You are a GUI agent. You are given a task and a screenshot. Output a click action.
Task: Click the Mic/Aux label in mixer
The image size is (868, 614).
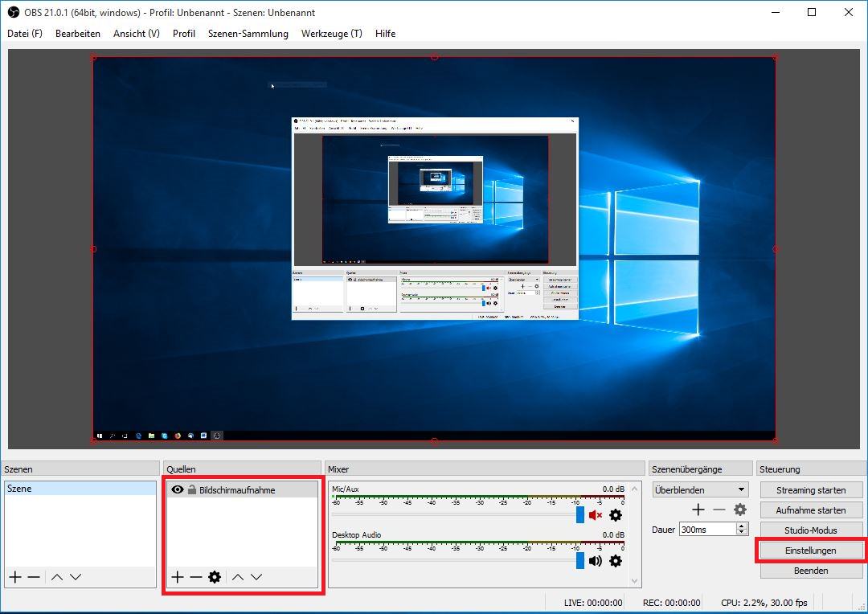click(x=346, y=489)
